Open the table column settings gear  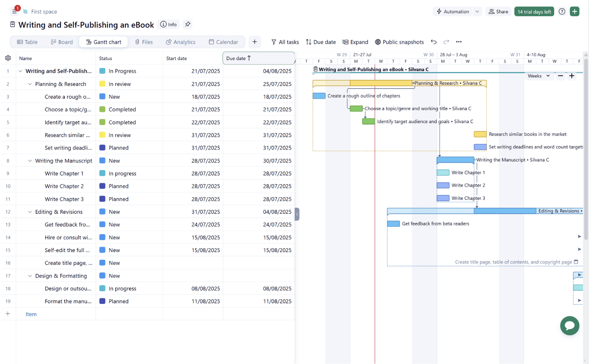pos(8,58)
